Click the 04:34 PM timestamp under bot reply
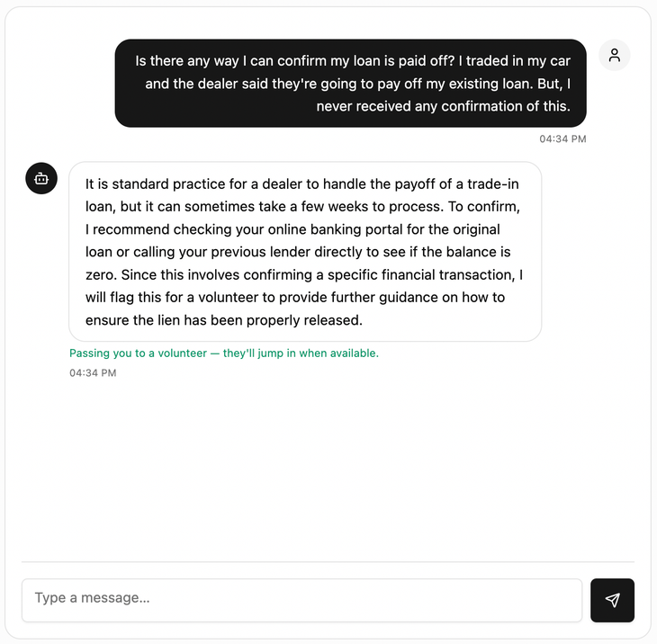The height and width of the screenshot is (644, 657). click(93, 373)
